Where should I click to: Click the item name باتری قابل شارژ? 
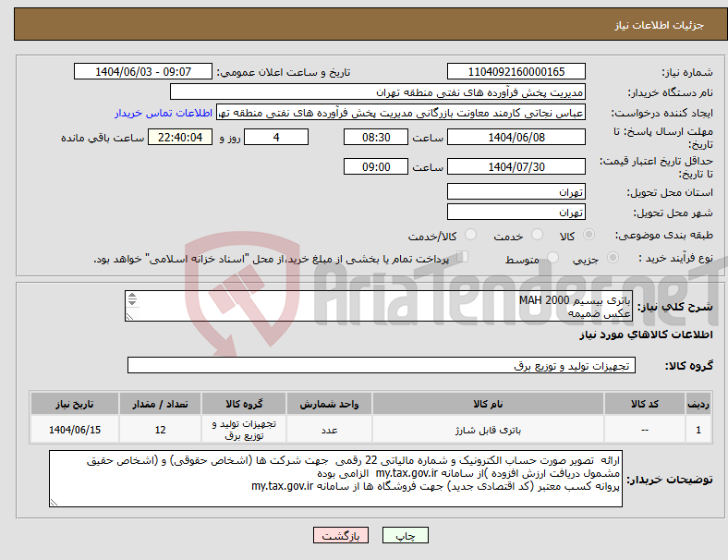(488, 430)
